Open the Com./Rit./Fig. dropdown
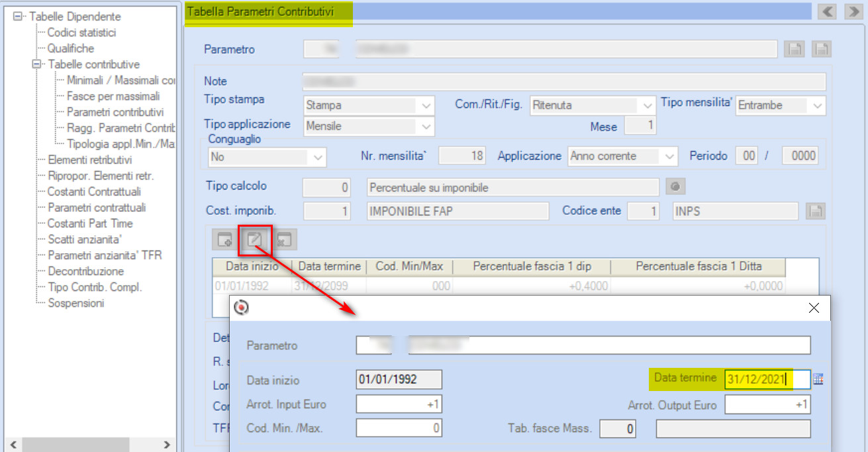The width and height of the screenshot is (868, 452). (x=647, y=105)
